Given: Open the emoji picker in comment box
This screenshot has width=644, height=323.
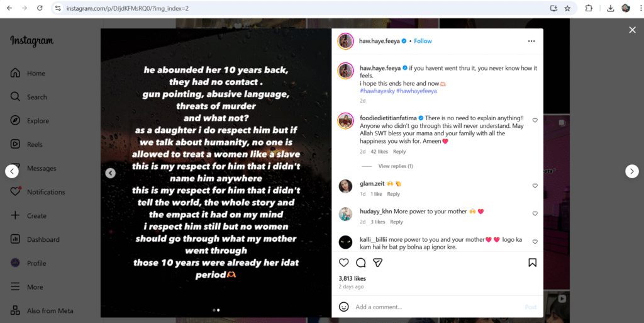Looking at the screenshot, I should pos(344,307).
